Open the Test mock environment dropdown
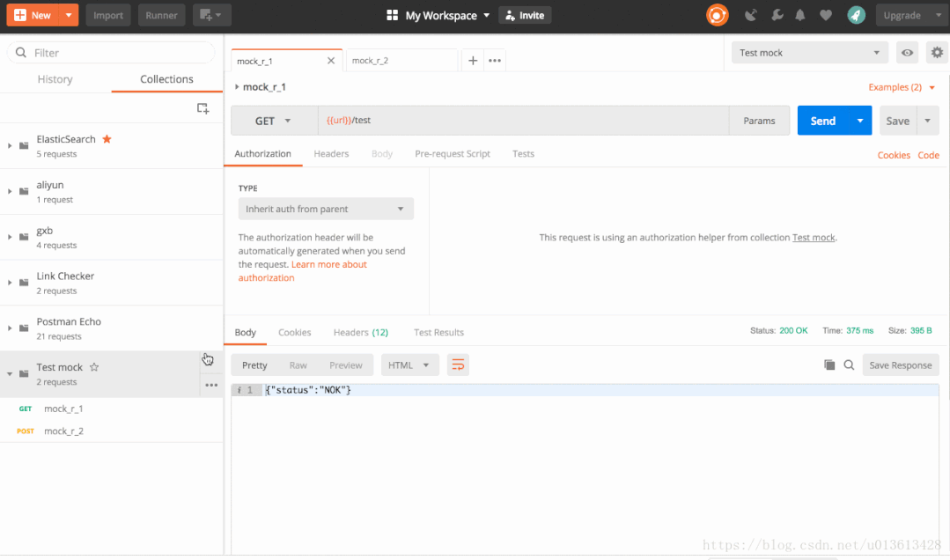The height and width of the screenshot is (560, 950). 809,53
